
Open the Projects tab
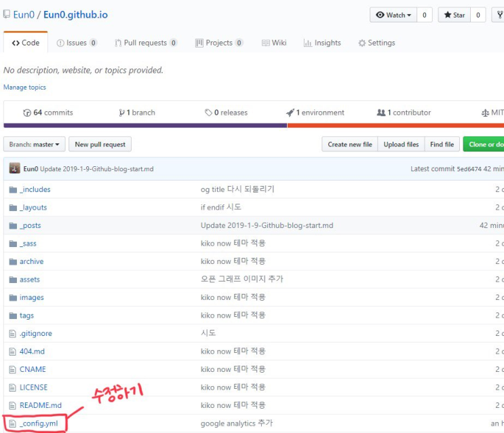[219, 43]
